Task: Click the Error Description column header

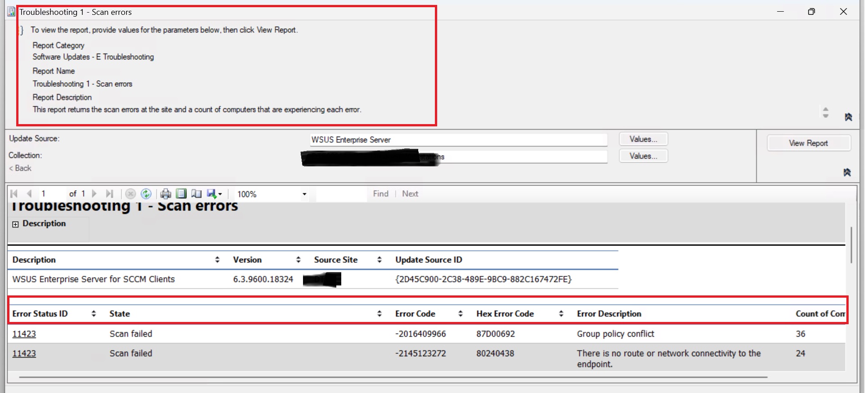Action: (x=609, y=313)
